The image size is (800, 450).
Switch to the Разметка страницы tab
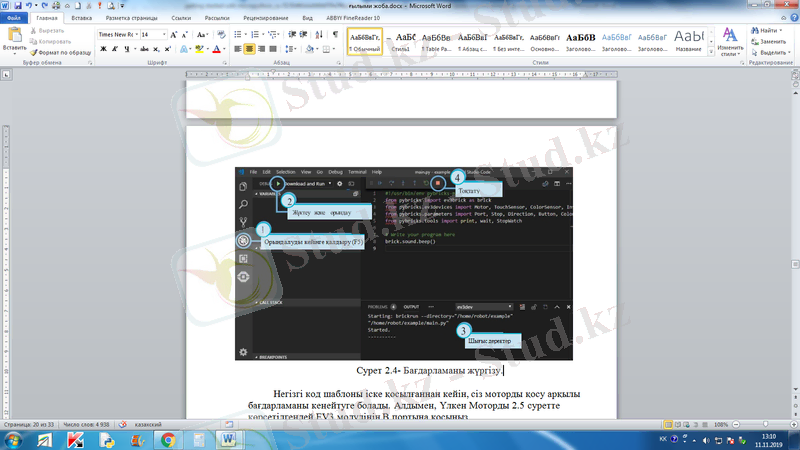[132, 18]
